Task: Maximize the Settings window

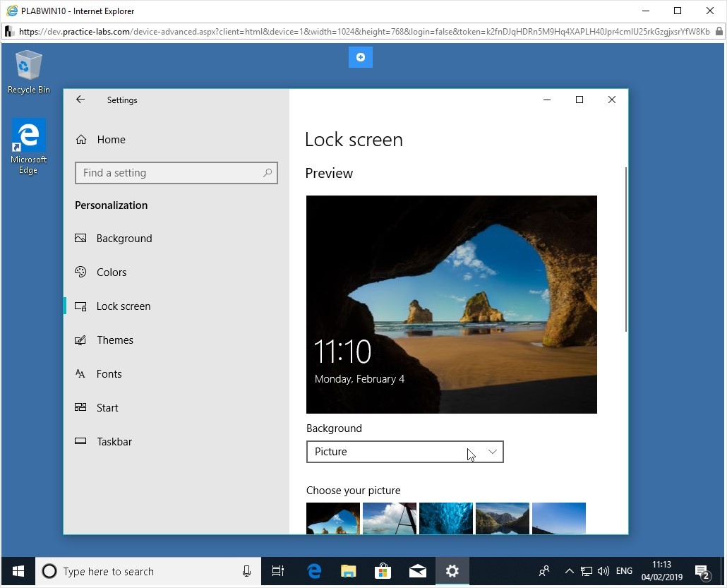Action: pyautogui.click(x=579, y=100)
